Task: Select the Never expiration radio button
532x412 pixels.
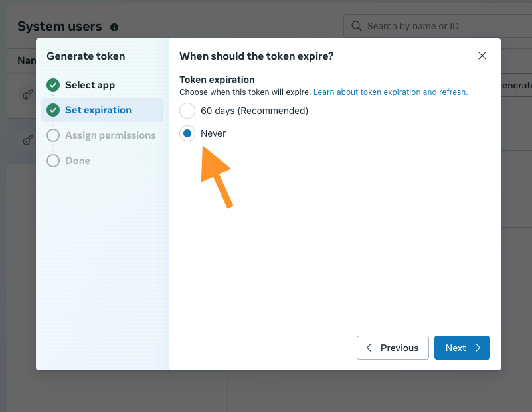Action: (187, 133)
